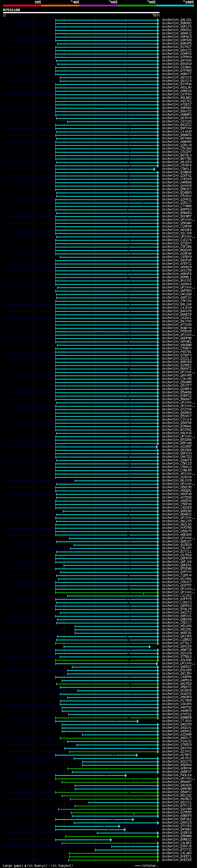Open hit UniRef100_Q9FLF0
The width and height of the screenshot is (197, 868).
pyautogui.click(x=177, y=26)
